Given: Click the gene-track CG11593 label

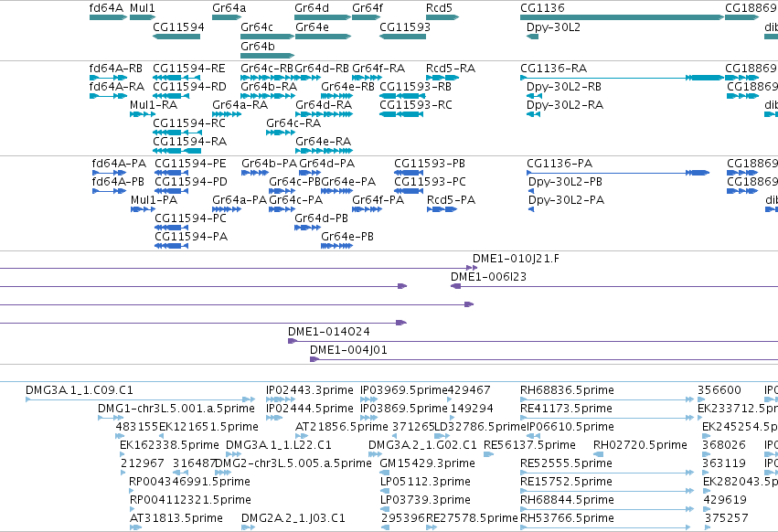Looking at the screenshot, I should (x=405, y=27).
